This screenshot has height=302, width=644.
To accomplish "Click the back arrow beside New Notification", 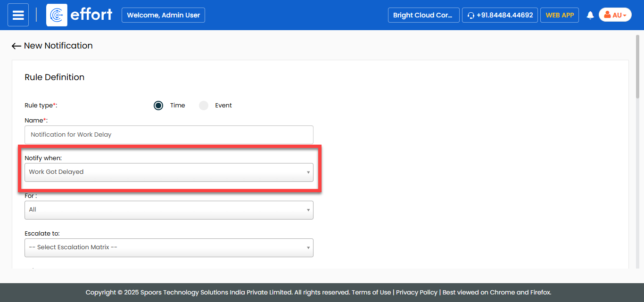I will (17, 46).
